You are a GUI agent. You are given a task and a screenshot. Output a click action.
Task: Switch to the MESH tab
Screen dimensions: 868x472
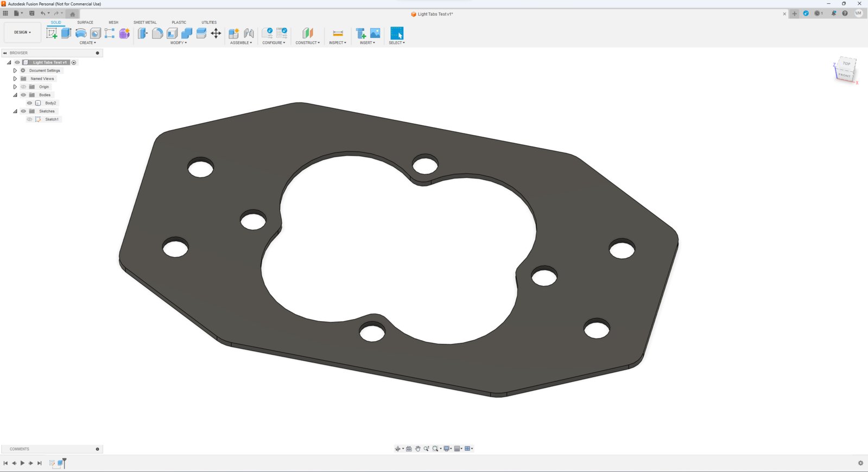113,22
